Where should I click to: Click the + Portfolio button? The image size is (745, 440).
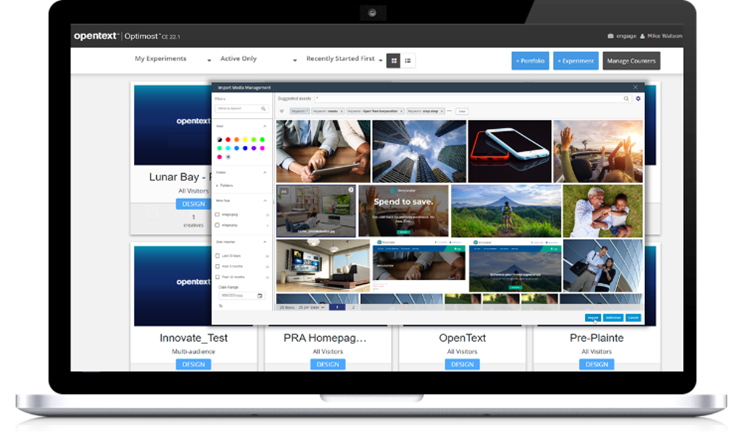530,61
